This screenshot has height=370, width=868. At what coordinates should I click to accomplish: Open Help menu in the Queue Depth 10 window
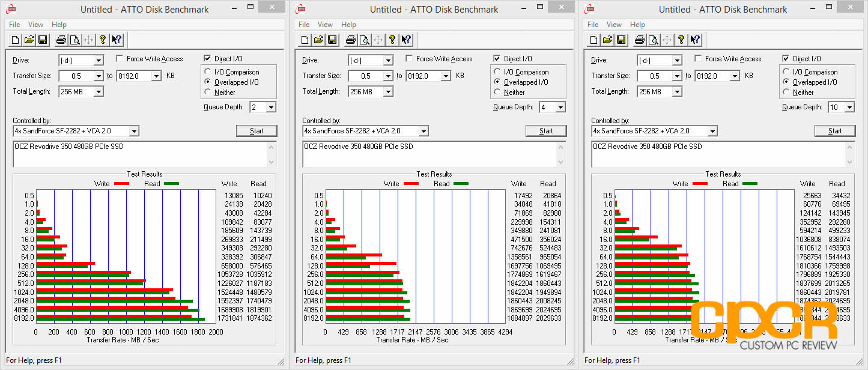(x=637, y=25)
